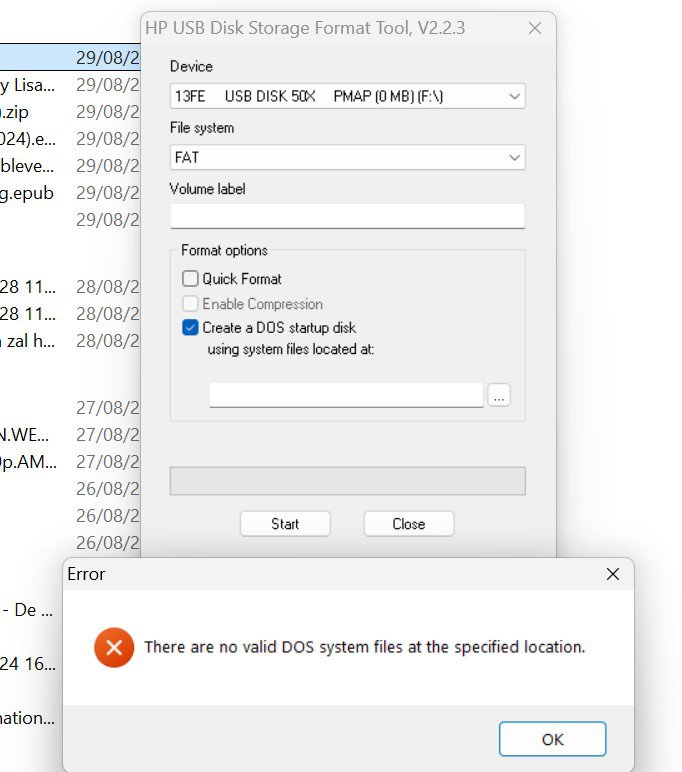Click the red error icon in the dialog
This screenshot has height=772, width=682.
114,647
